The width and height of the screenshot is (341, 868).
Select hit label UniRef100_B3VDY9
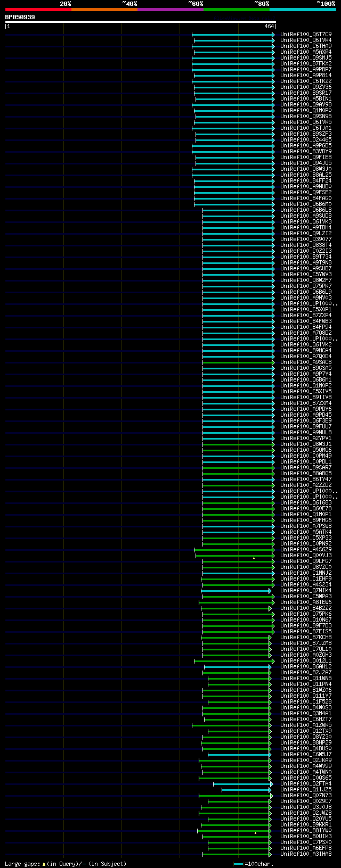[x=306, y=151]
